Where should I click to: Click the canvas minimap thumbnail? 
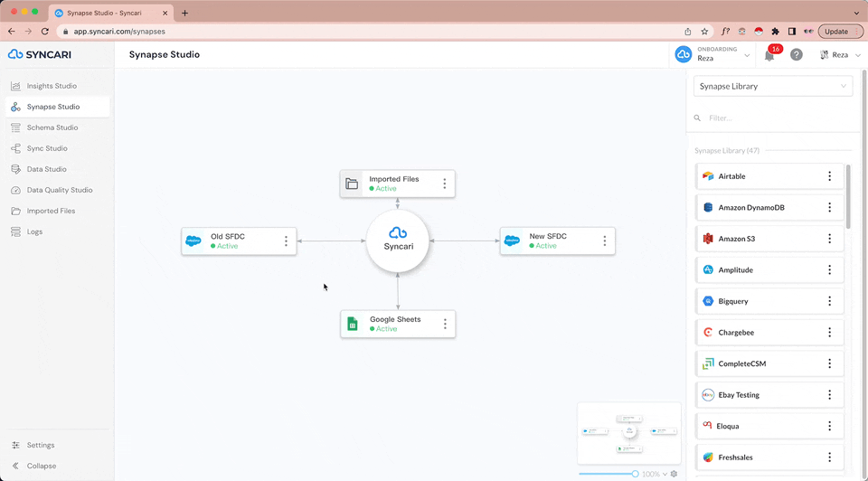(629, 433)
